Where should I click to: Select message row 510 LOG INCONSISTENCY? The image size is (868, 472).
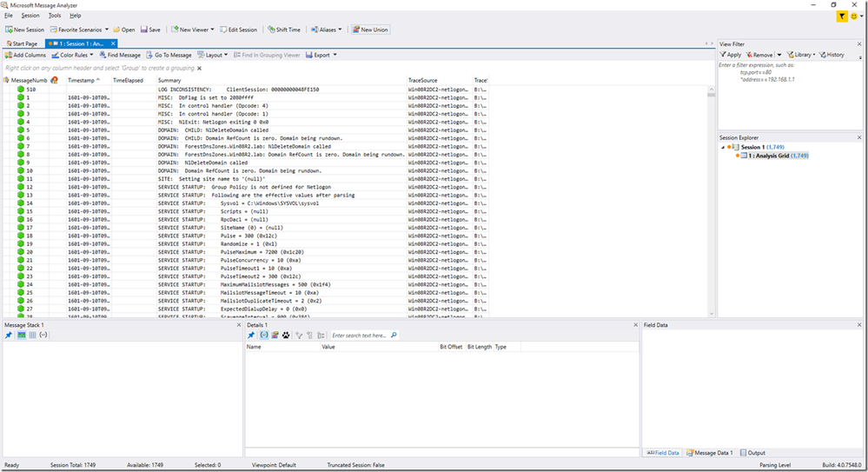pyautogui.click(x=245, y=90)
